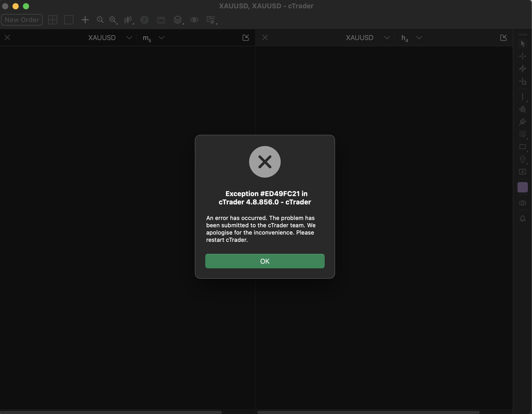Select the cursor pointer tool
The height and width of the screenshot is (414, 532).
click(x=523, y=44)
